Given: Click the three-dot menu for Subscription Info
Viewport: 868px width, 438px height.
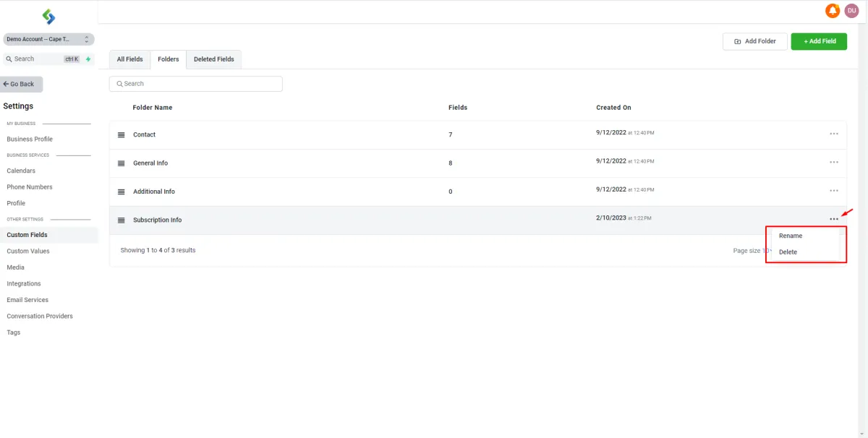Looking at the screenshot, I should pyautogui.click(x=834, y=219).
